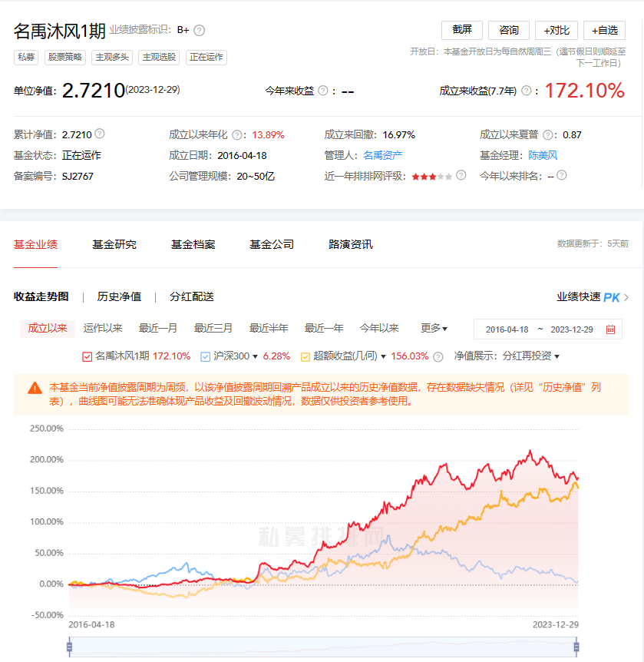This screenshot has width=644, height=662.
Task: Open arrow next to 业绩快速 PK
Action: coord(626,298)
